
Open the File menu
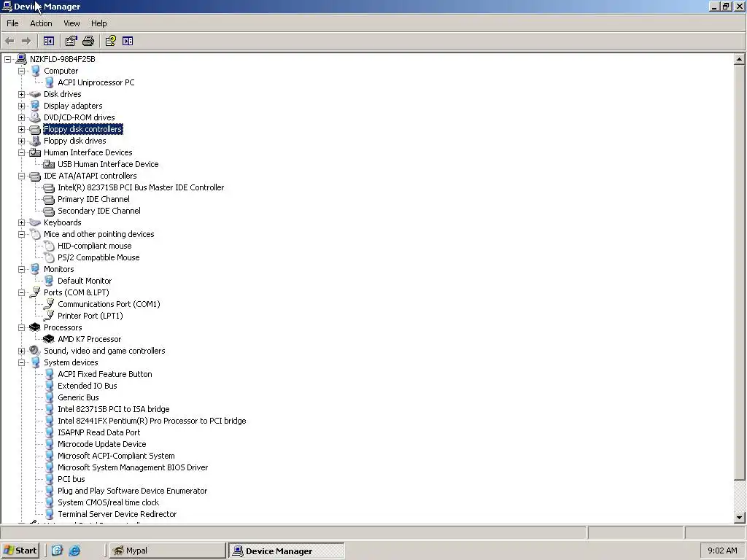[12, 23]
